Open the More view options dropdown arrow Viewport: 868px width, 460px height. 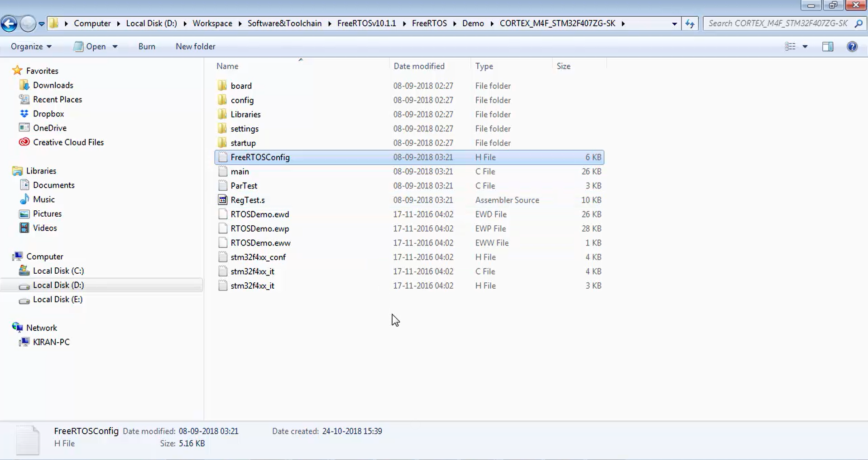(x=805, y=47)
